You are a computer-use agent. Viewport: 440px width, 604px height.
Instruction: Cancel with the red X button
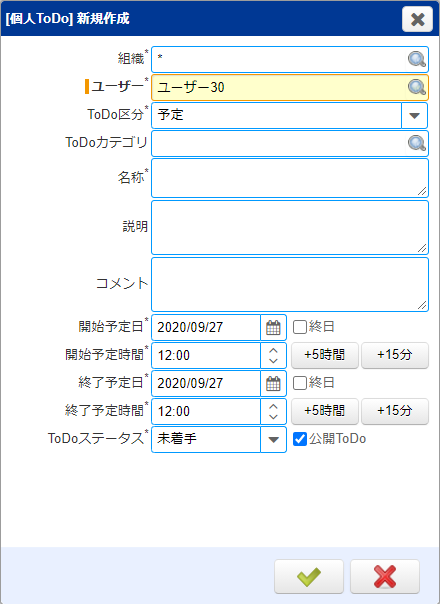click(385, 577)
